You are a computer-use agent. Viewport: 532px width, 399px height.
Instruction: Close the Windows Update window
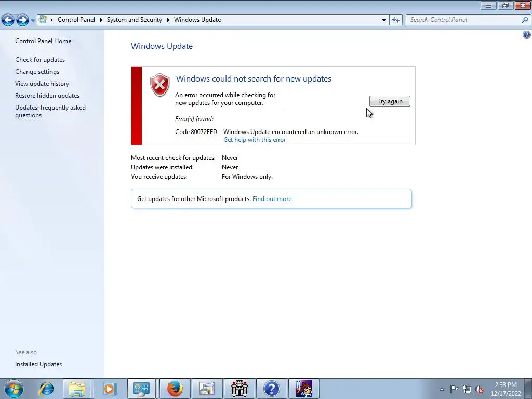(x=523, y=5)
